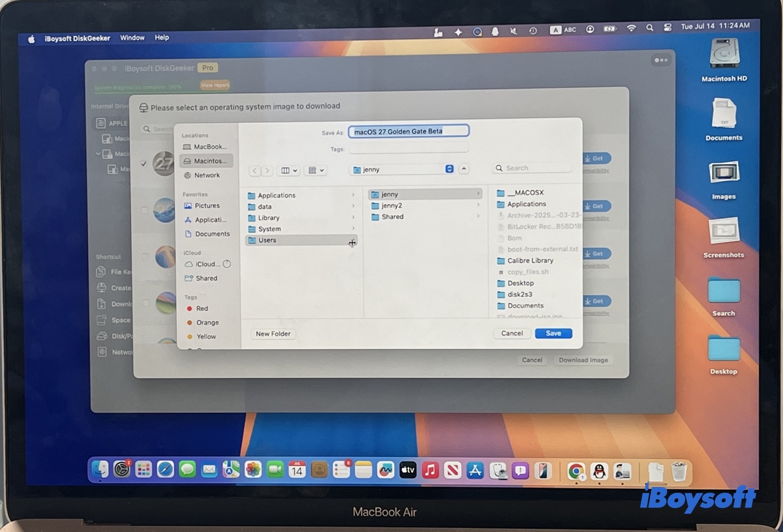Open App Store from the Dock
The image size is (783, 532).
474,470
